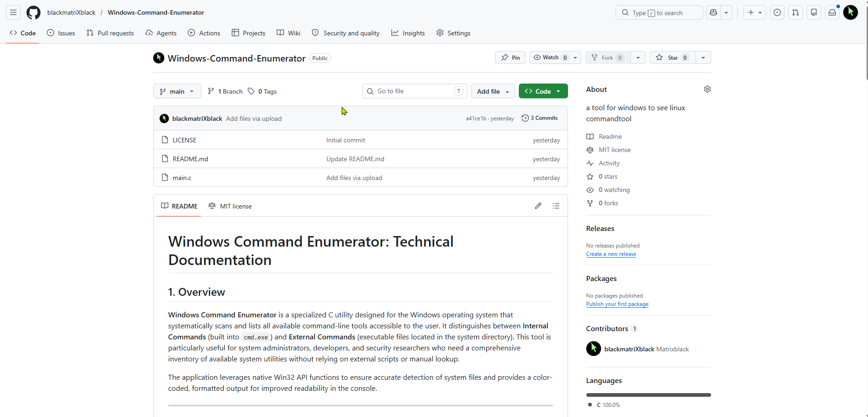The image size is (868, 417).
Task: Open the Projects tab
Action: (x=249, y=33)
